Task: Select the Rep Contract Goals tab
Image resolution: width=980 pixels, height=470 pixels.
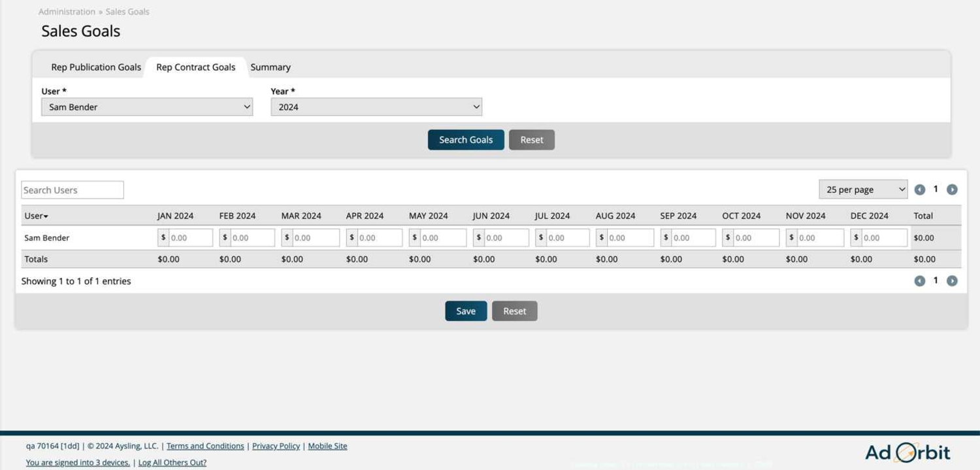Action: point(195,67)
